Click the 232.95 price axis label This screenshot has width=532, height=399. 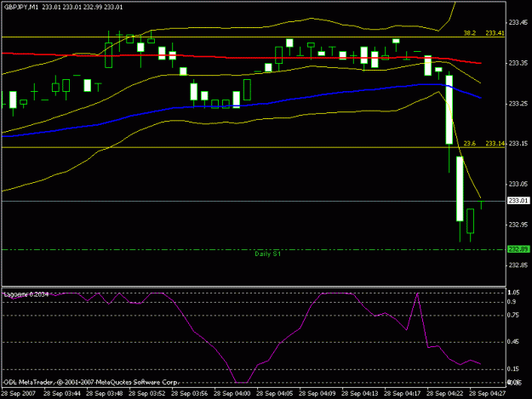(x=518, y=225)
